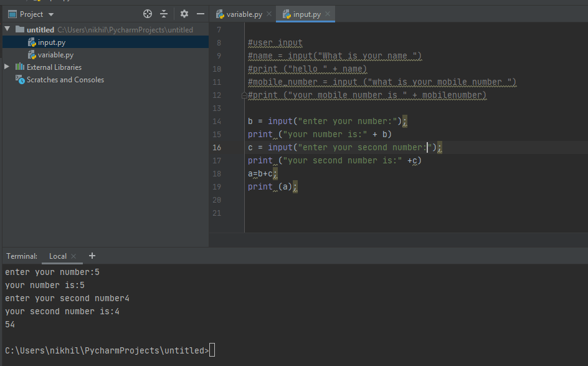Viewport: 588px width, 366px height.
Task: Click empty editor line 20
Action: (416, 200)
